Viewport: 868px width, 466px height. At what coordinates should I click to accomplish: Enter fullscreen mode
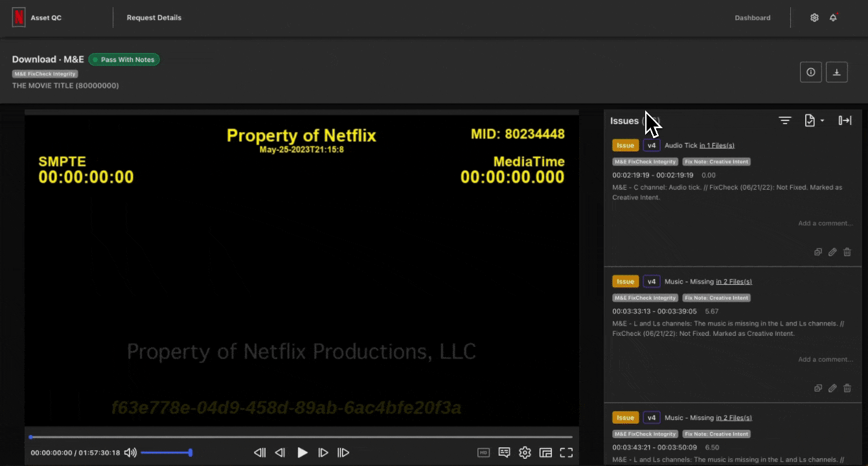(566, 452)
